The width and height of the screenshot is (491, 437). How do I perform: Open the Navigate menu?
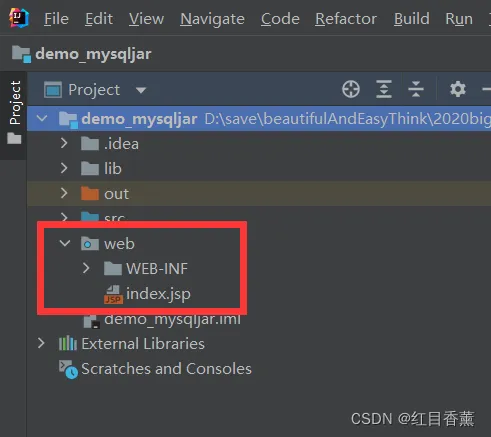click(212, 19)
